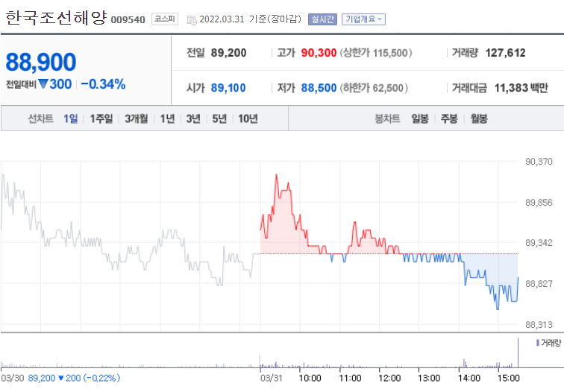Click the 시가 value 89,100
564x392 pixels.
pyautogui.click(x=228, y=88)
